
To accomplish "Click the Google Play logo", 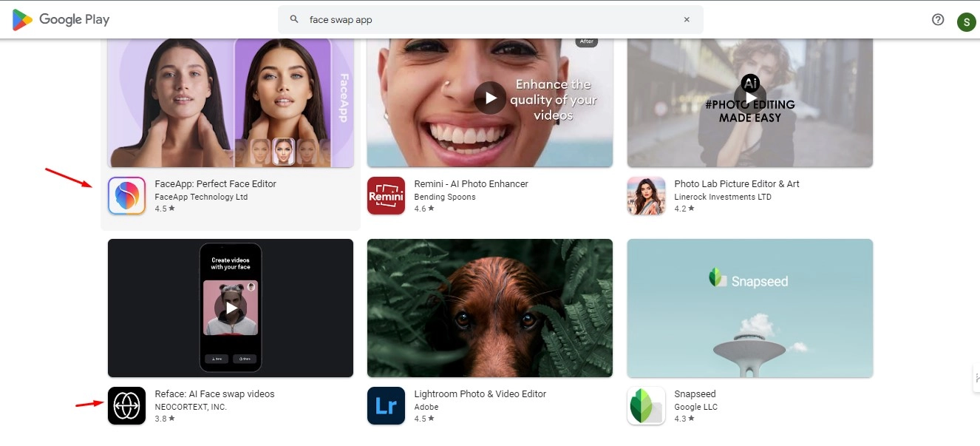I will click(x=61, y=20).
